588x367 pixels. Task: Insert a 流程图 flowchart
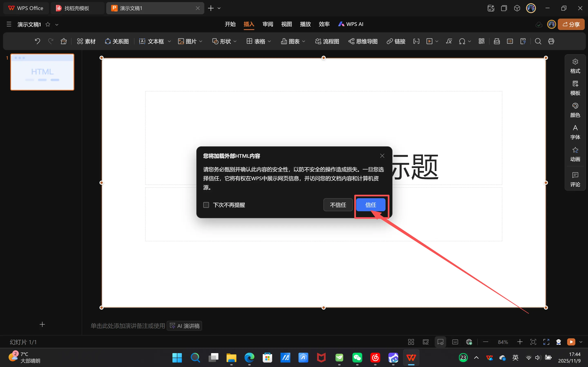(327, 41)
